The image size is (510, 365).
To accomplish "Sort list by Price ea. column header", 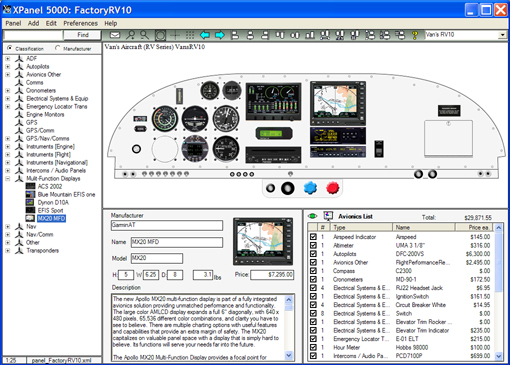I will tap(475, 227).
